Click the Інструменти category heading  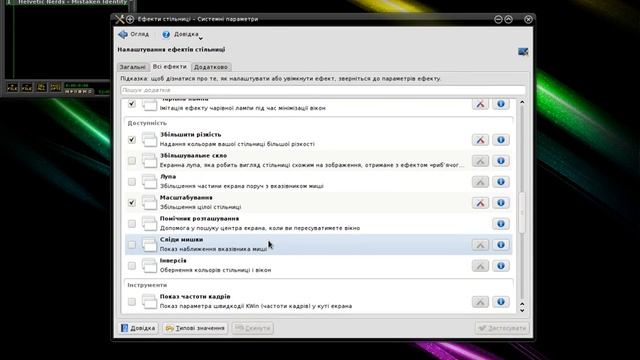(147, 285)
